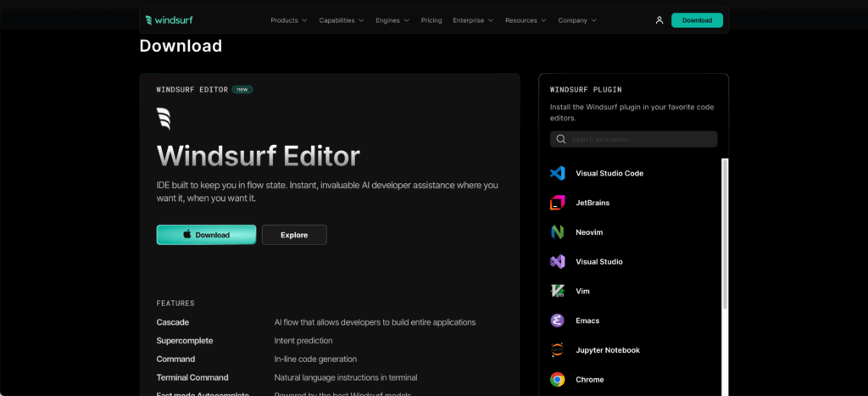Select the Vim plugin label
This screenshot has height=396, width=868.
[582, 291]
